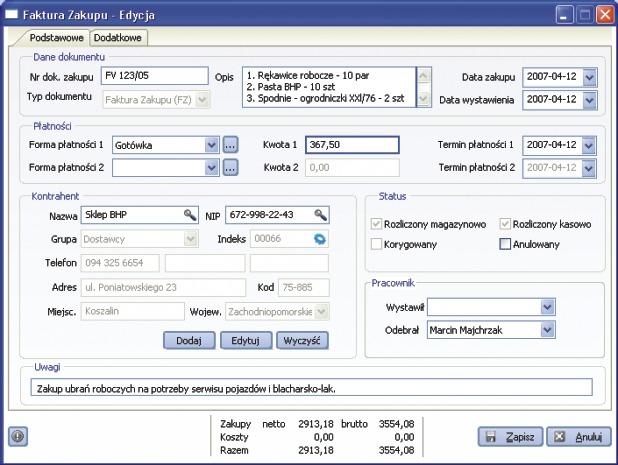This screenshot has height=465, width=618.
Task: Save invoice with Zapisz button
Action: click(510, 437)
